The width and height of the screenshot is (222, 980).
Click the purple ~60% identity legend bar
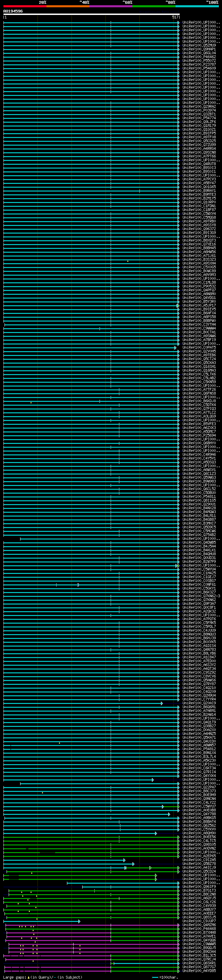(111, 6)
